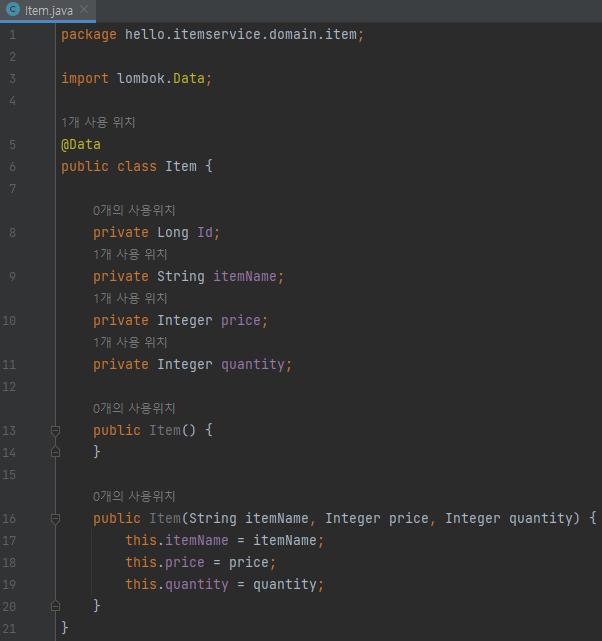Click the @Data annotation on line 5
The width and height of the screenshot is (602, 641).
[81, 145]
